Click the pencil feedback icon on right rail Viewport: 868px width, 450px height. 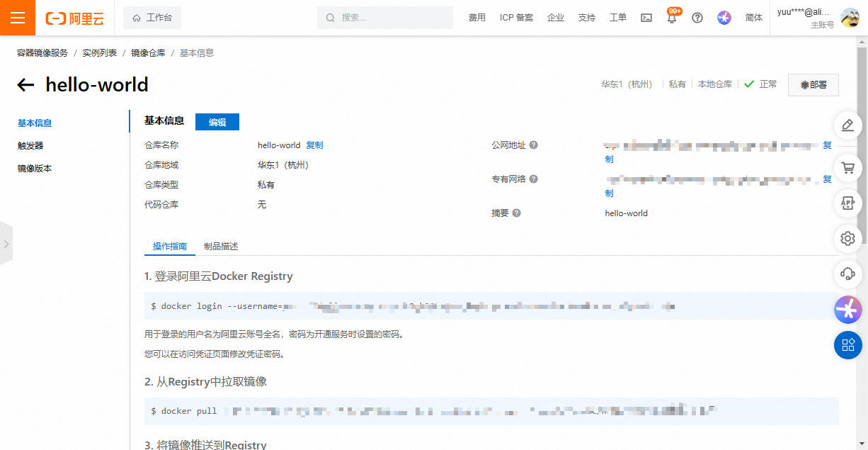tap(847, 126)
